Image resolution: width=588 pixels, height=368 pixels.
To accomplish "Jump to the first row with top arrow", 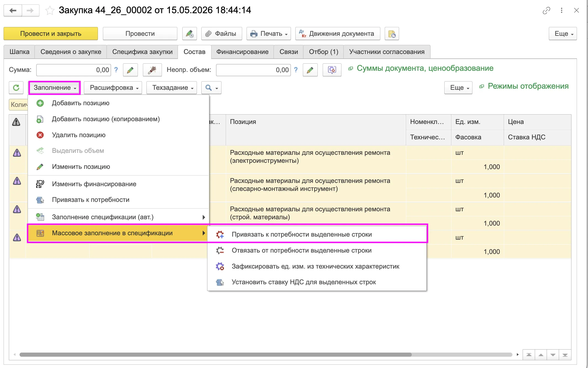I will 529,355.
